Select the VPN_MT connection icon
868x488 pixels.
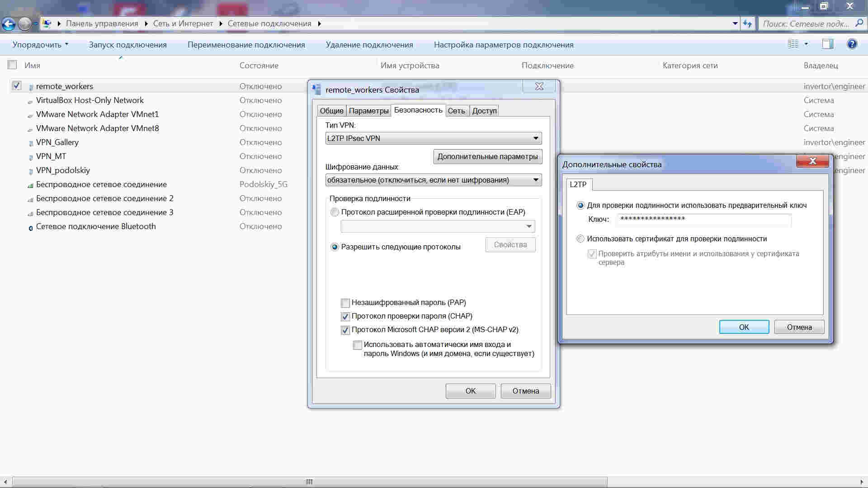31,157
